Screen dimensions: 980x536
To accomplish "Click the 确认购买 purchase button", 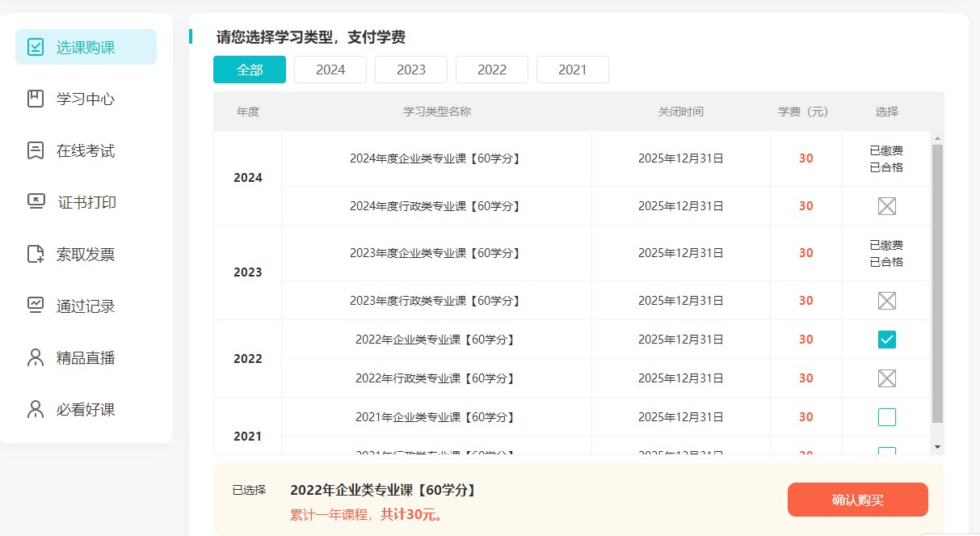I will tap(857, 500).
